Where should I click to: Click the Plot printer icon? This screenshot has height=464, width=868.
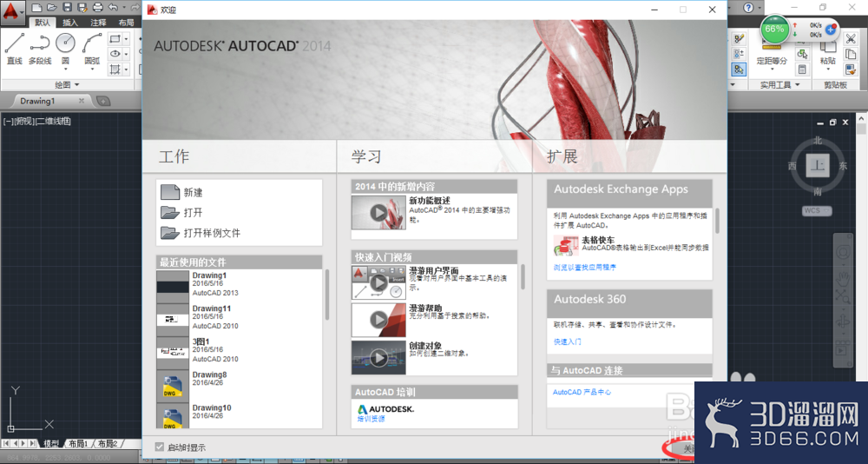click(x=98, y=8)
